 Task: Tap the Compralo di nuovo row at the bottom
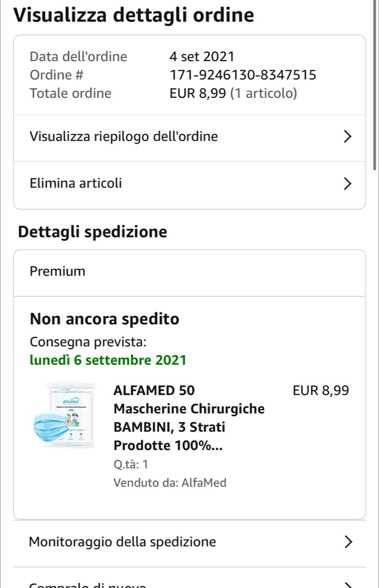(189, 578)
